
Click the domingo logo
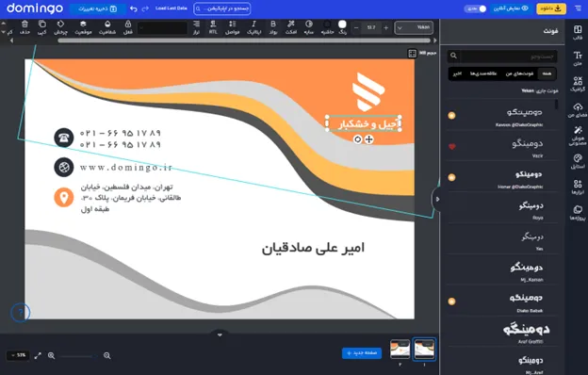pyautogui.click(x=35, y=8)
